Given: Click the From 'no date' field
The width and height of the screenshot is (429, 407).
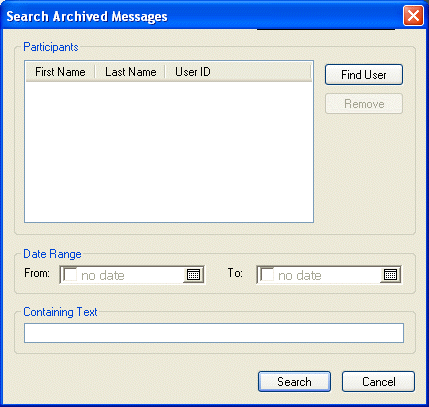Looking at the screenshot, I should click(x=132, y=275).
